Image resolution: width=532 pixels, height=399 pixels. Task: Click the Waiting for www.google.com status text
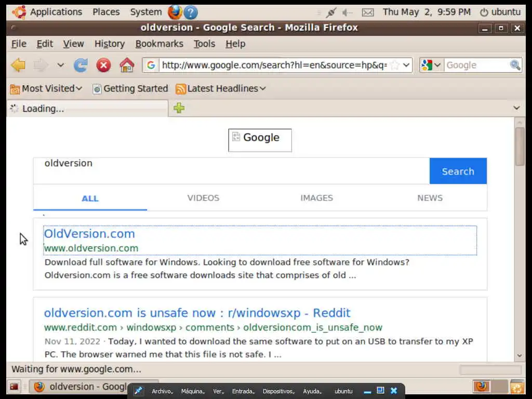point(76,369)
